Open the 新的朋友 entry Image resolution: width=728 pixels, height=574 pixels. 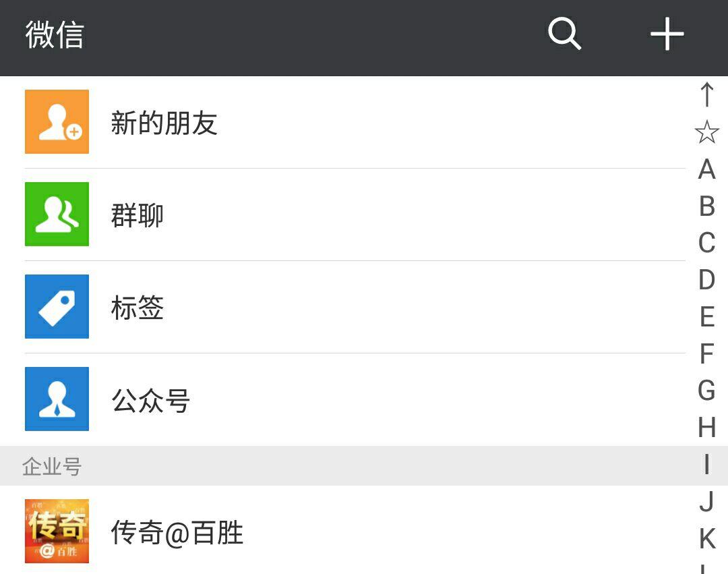[164, 123]
